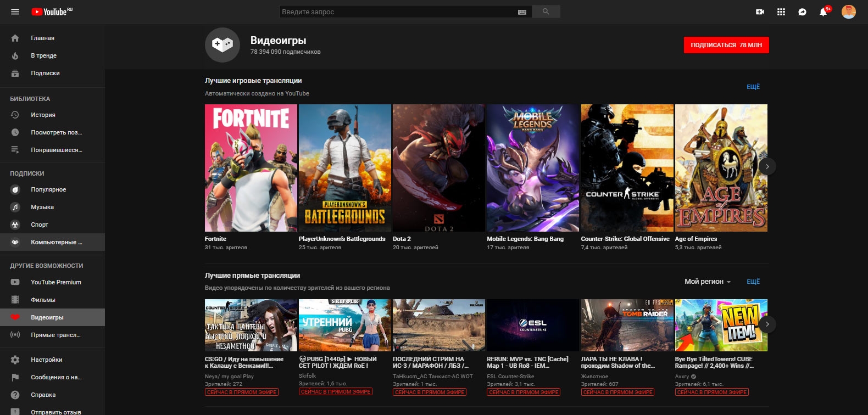Open Понравившиеся liked videos
The image size is (868, 415).
coord(52,150)
